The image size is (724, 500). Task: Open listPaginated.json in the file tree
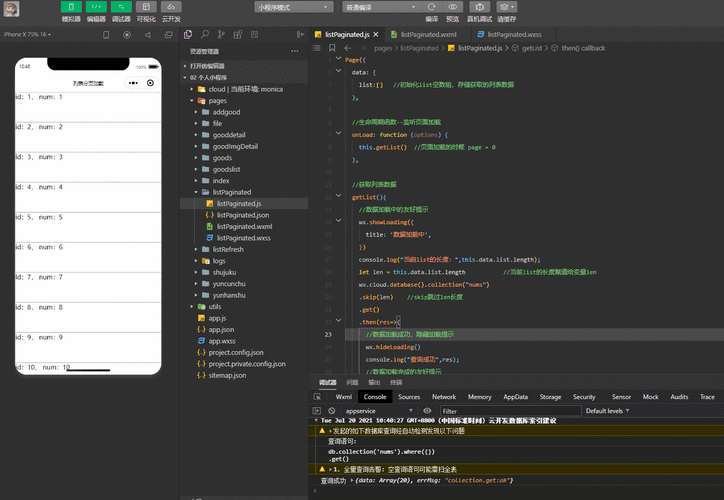tap(242, 215)
